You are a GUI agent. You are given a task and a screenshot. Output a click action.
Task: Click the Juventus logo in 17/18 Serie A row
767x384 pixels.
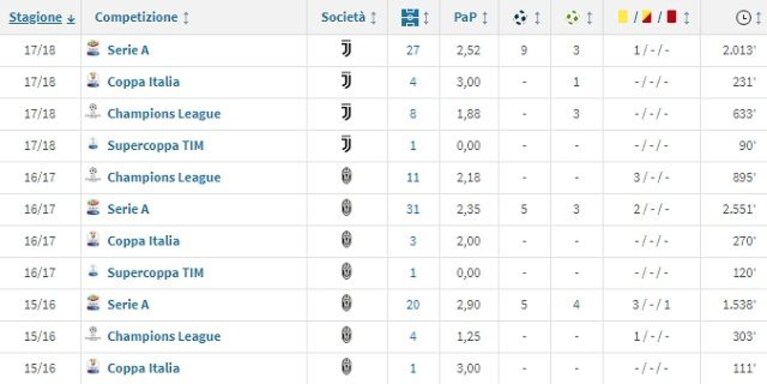coord(346,49)
